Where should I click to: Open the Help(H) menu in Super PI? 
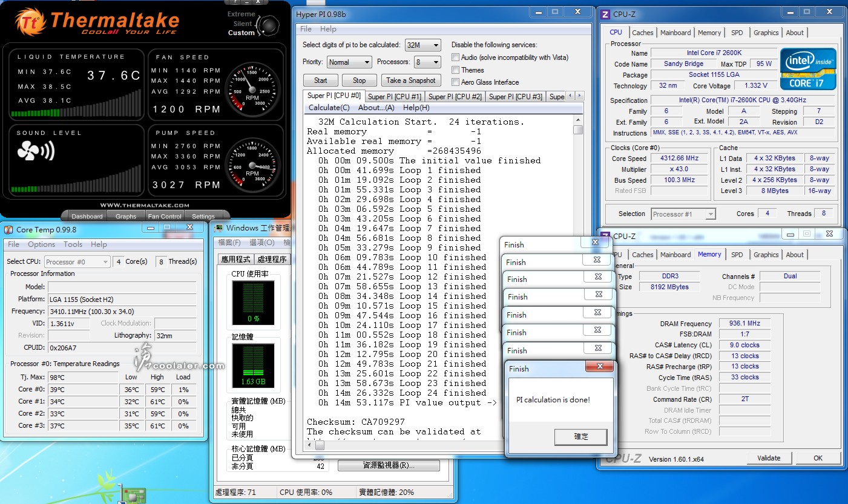[416, 108]
